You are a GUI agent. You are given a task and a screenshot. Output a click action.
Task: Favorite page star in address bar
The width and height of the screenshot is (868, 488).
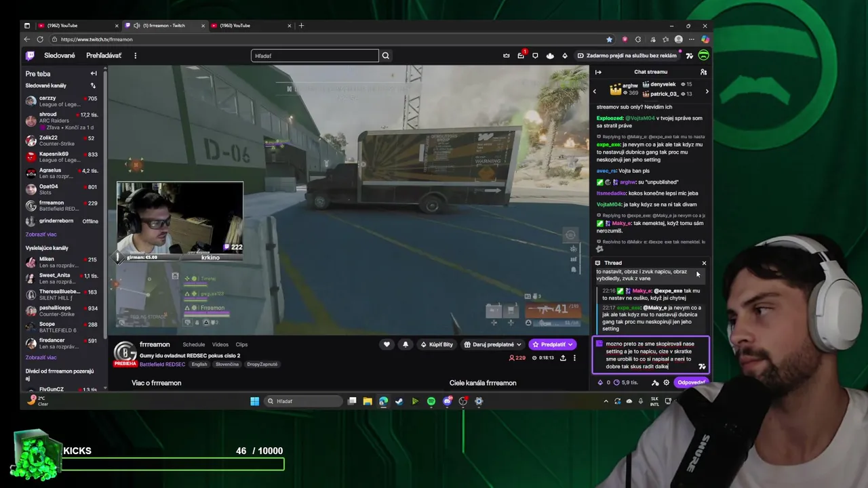tap(609, 39)
